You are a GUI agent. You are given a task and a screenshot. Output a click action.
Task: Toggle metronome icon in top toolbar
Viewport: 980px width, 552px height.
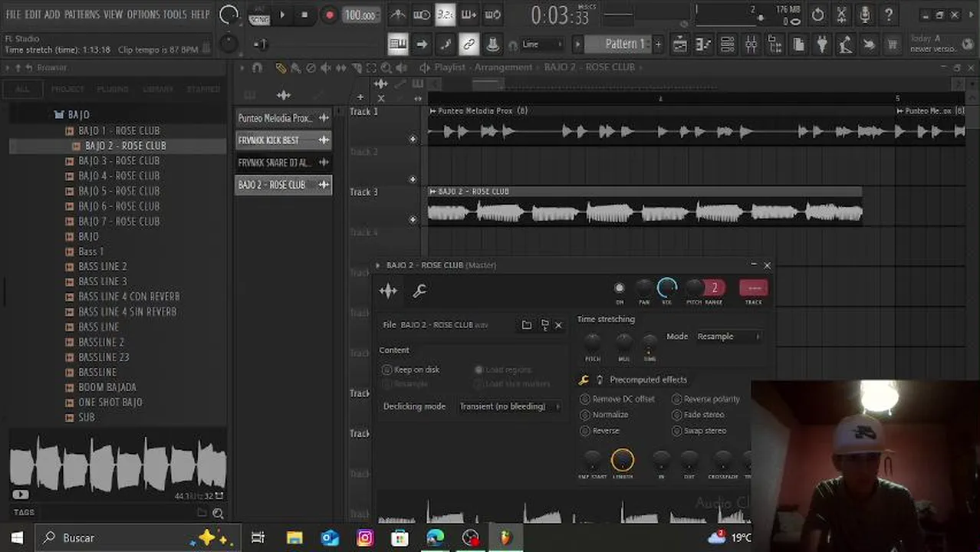click(x=398, y=15)
